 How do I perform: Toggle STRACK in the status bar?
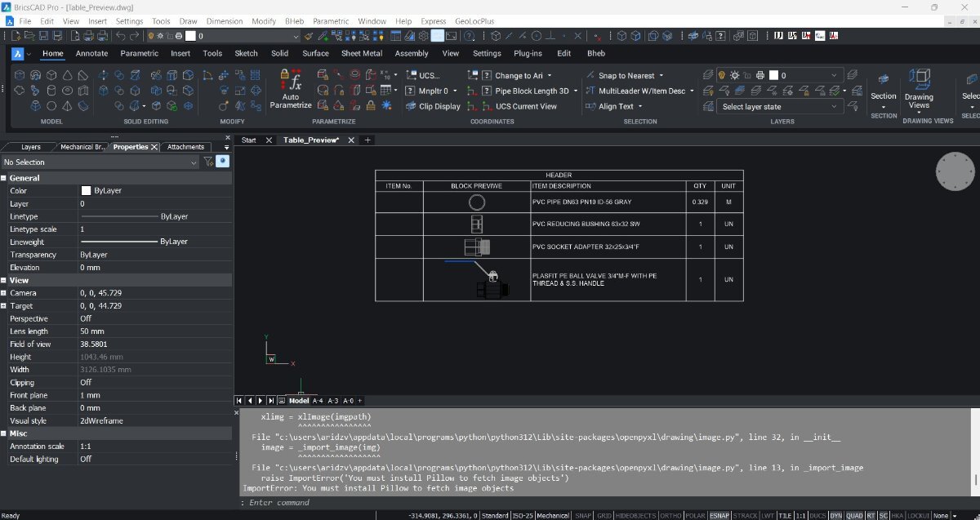[x=746, y=515]
